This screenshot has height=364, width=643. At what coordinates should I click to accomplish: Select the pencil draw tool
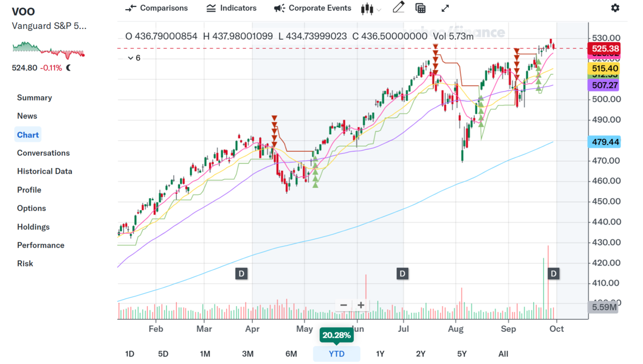click(398, 7)
